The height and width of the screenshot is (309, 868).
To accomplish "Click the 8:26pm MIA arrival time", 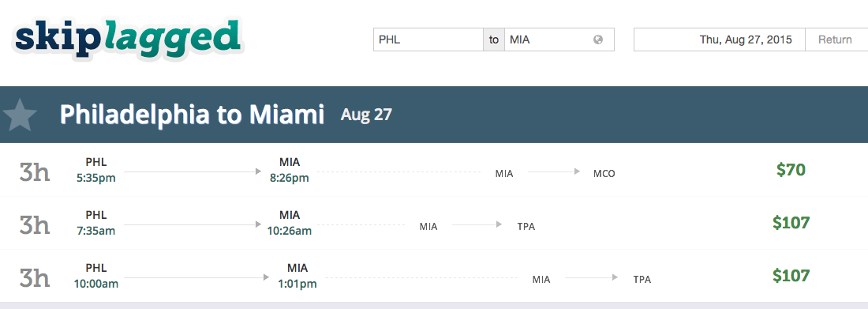I will tap(290, 178).
